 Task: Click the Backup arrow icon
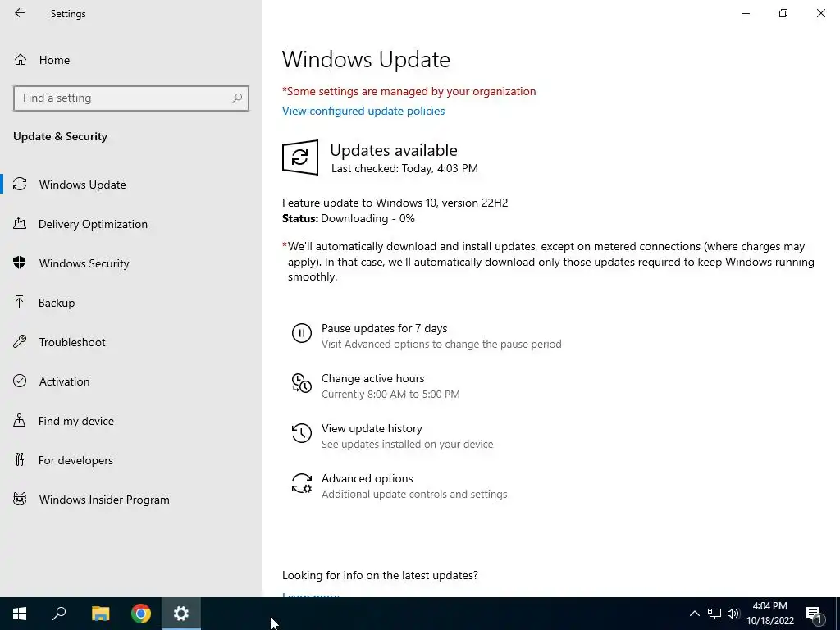coord(20,302)
